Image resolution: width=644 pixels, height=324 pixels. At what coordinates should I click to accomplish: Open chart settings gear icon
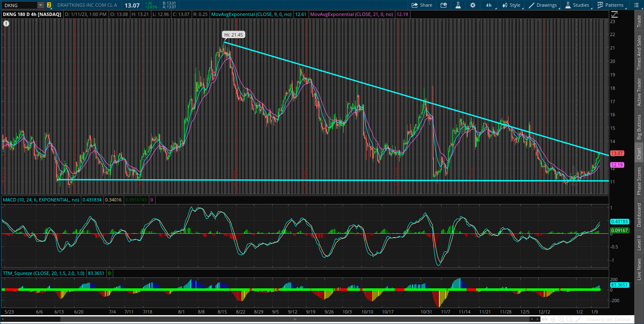[473, 5]
